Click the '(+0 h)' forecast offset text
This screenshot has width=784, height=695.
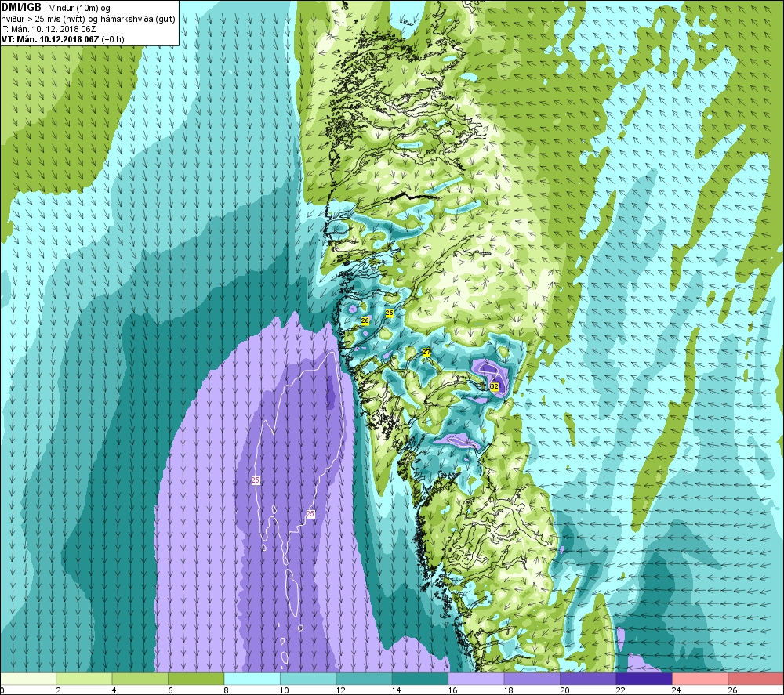point(113,39)
